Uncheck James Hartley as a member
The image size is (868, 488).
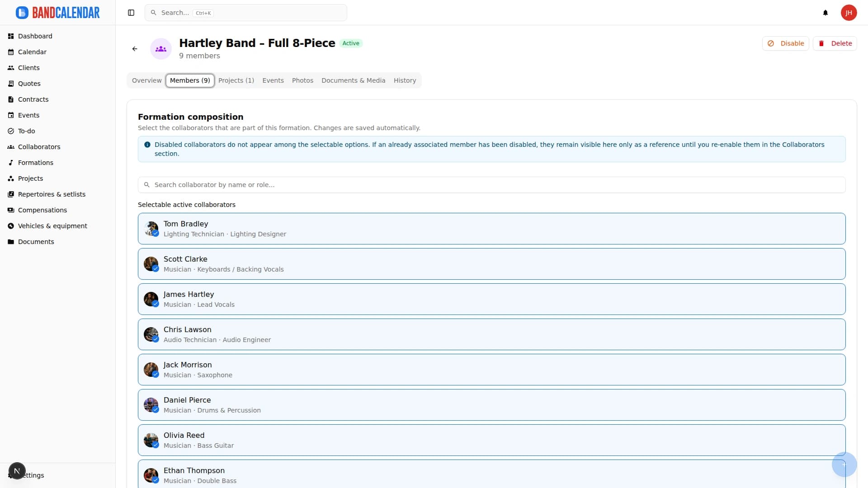tap(491, 299)
